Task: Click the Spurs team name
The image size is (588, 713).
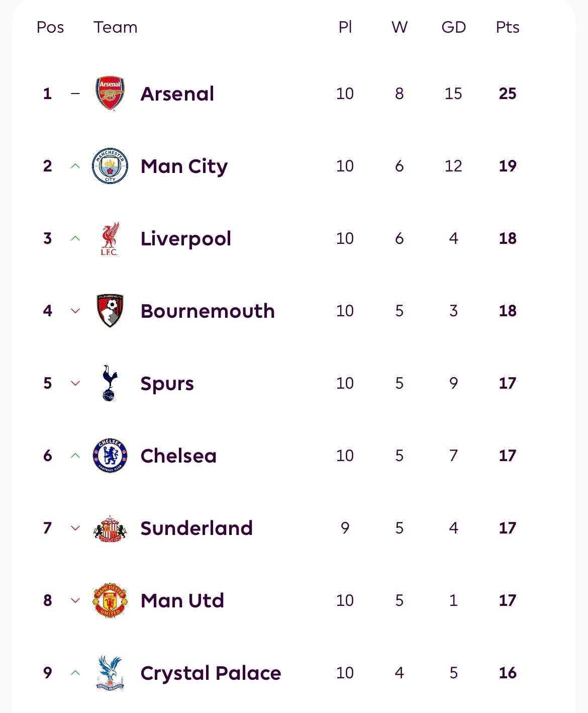Action: (167, 383)
